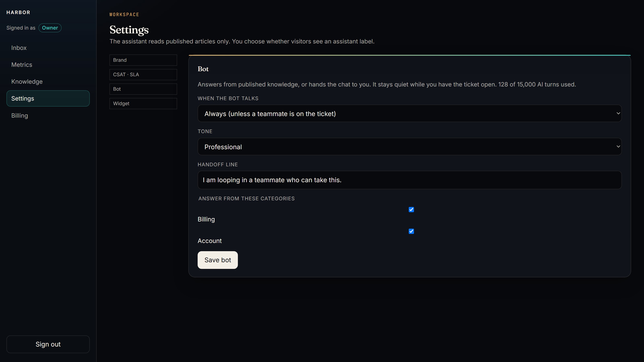Click the Sign out button
This screenshot has height=362, width=644.
pyautogui.click(x=48, y=344)
